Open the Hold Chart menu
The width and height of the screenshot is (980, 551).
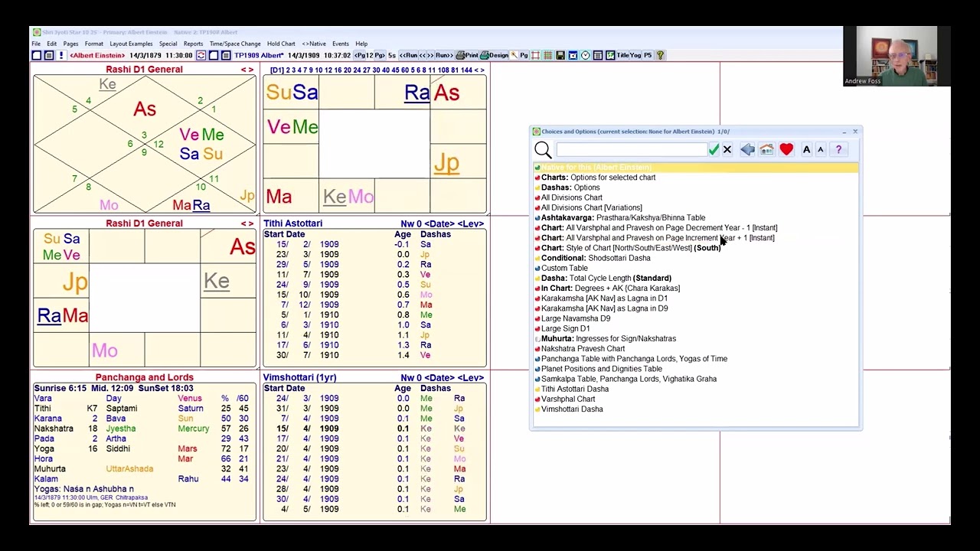click(281, 44)
